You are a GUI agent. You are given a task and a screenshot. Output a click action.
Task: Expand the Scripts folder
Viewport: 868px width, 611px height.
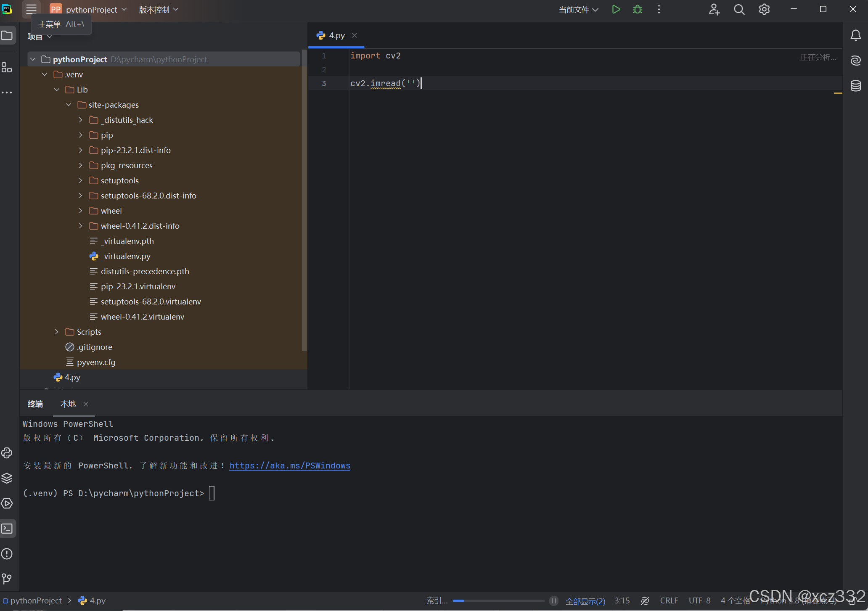pos(57,332)
